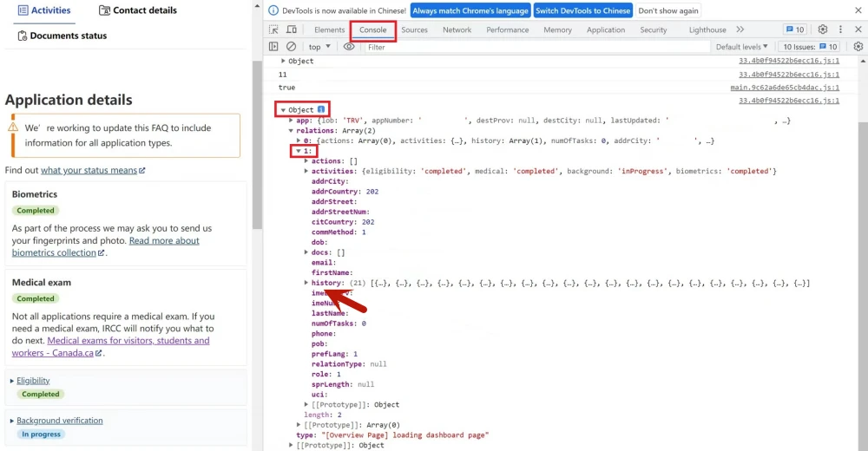Viewport: 868px width, 451px height.
Task: Collapse the relations Array(2) node
Action: [x=291, y=131]
